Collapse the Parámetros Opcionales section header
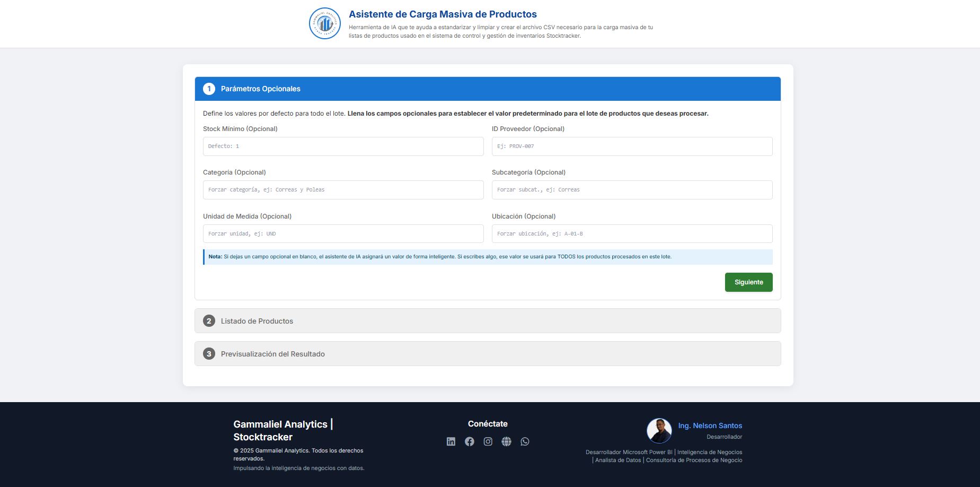 (x=488, y=89)
